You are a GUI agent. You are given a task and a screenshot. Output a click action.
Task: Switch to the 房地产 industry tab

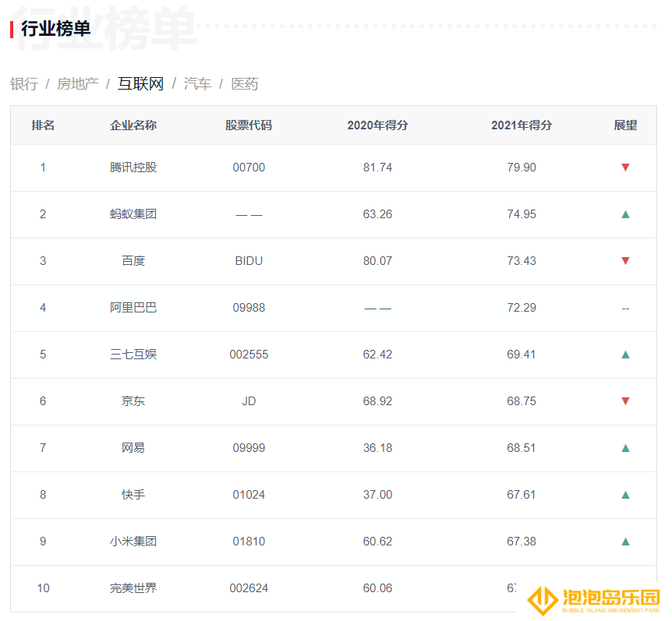78,83
